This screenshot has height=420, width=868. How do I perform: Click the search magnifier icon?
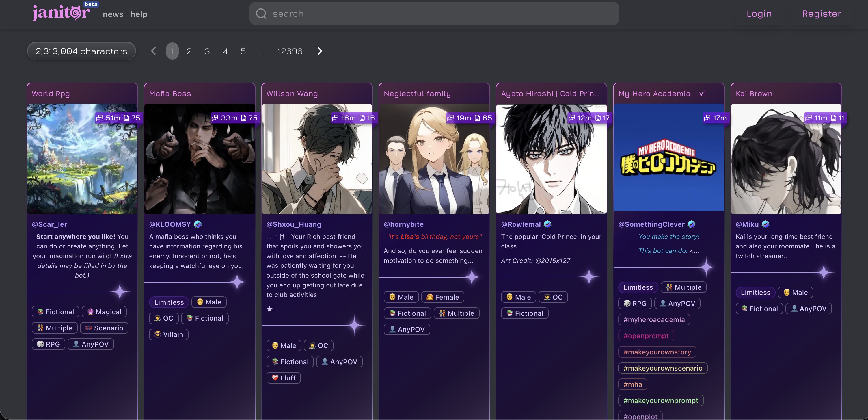click(261, 14)
